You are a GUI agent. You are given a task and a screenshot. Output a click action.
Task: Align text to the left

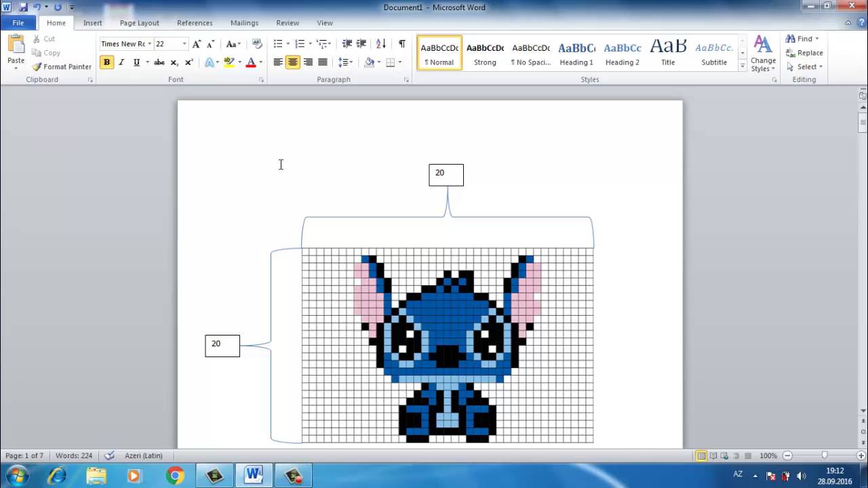[278, 62]
